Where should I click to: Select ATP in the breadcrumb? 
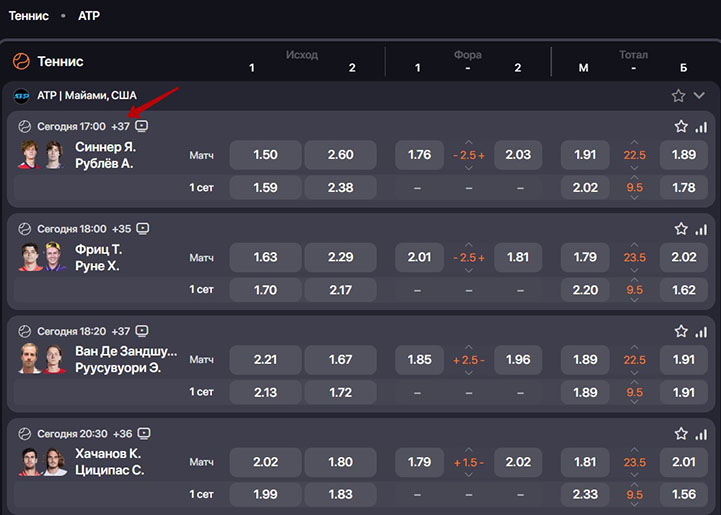pos(89,16)
